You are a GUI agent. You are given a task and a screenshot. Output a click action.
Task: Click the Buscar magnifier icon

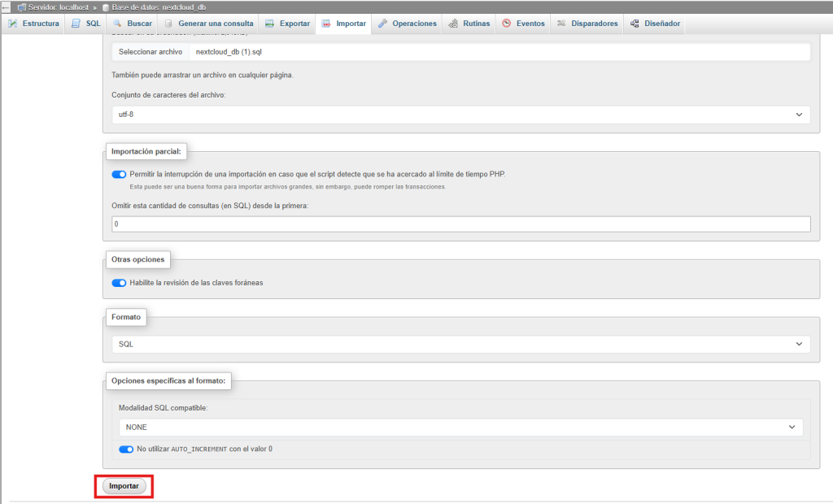pos(118,24)
